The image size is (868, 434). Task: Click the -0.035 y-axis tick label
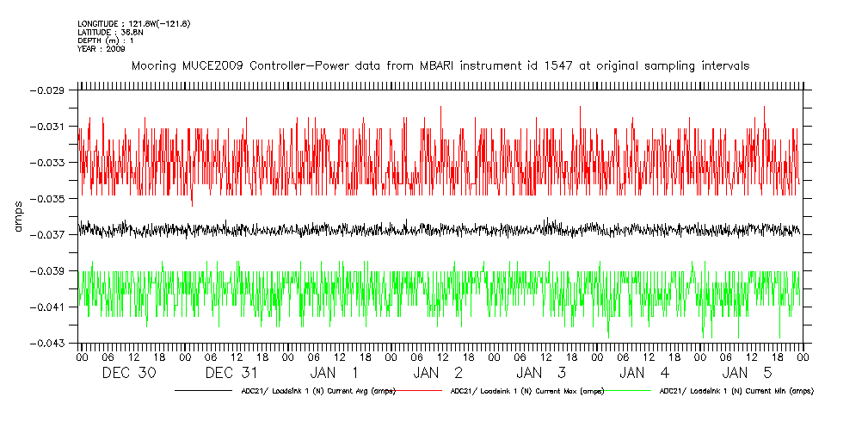coord(48,198)
